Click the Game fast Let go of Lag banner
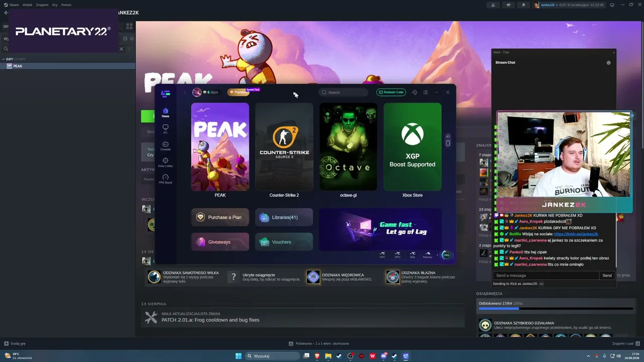 point(380,229)
